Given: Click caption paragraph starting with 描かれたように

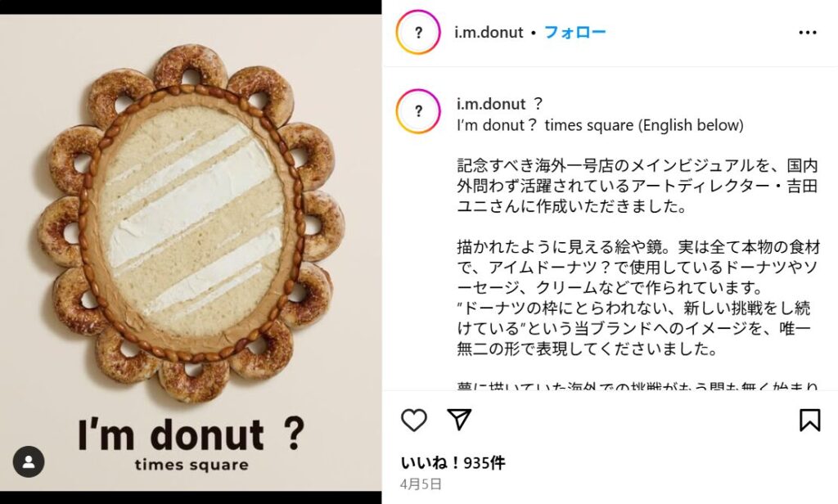Looking at the screenshot, I should [x=638, y=299].
